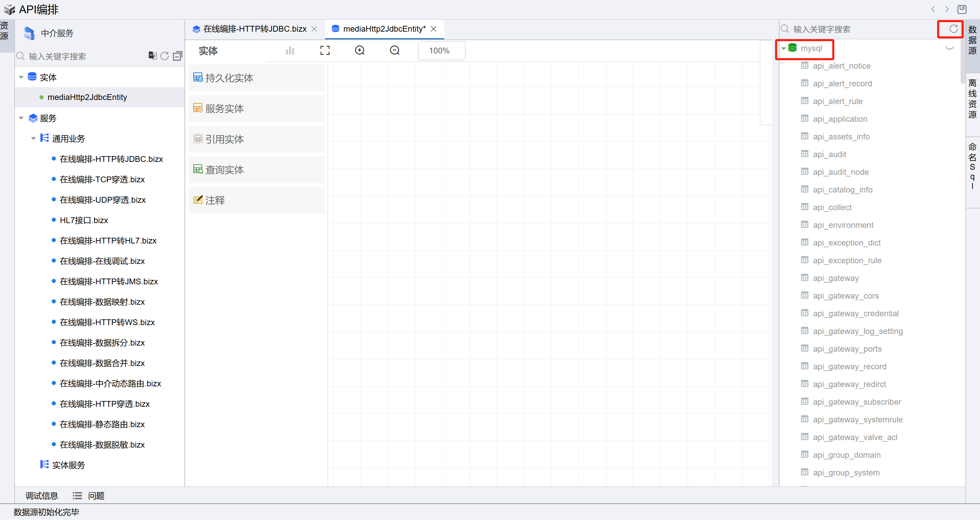Viewport: 980px width, 520px height.
Task: Open the 离线资源 side tab
Action: coord(972,99)
